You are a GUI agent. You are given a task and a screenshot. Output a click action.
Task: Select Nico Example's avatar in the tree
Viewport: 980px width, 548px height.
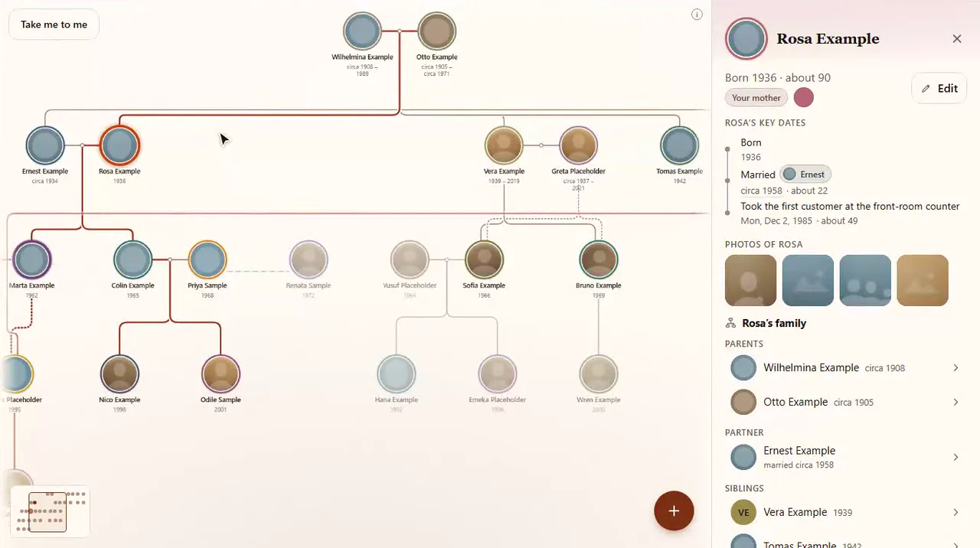point(119,373)
